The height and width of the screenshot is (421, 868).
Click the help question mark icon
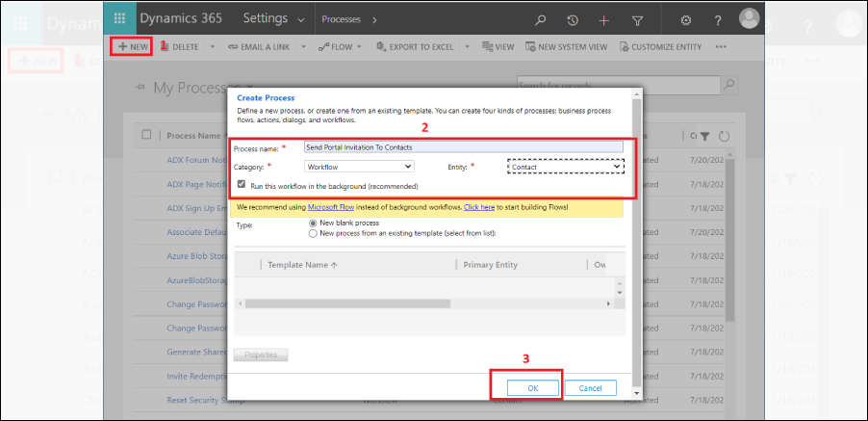[x=718, y=19]
